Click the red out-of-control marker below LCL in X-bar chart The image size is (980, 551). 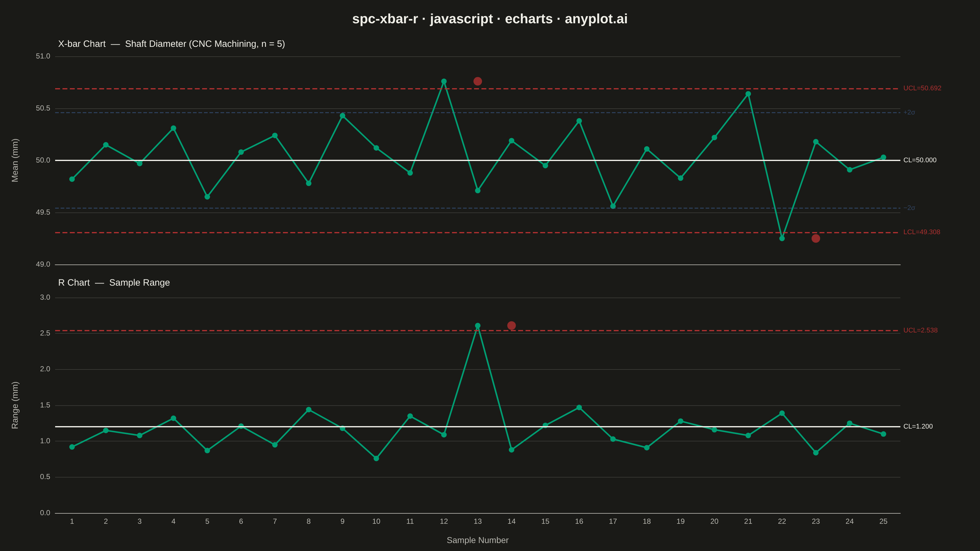pos(816,238)
